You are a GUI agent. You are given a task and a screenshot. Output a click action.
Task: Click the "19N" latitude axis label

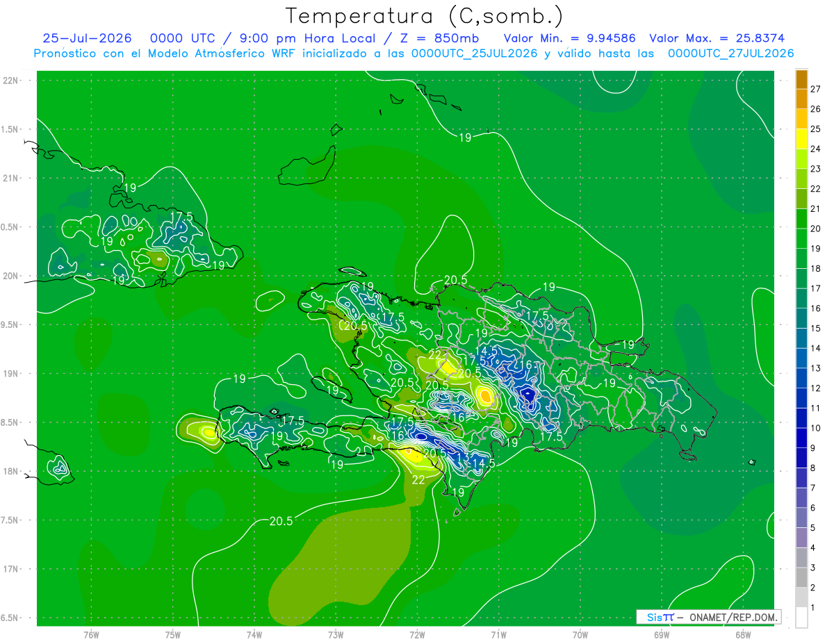(11, 374)
